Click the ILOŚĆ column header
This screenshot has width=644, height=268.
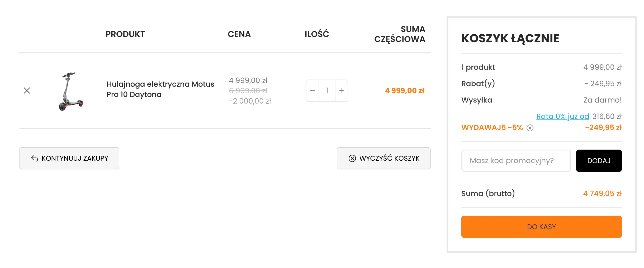(317, 34)
